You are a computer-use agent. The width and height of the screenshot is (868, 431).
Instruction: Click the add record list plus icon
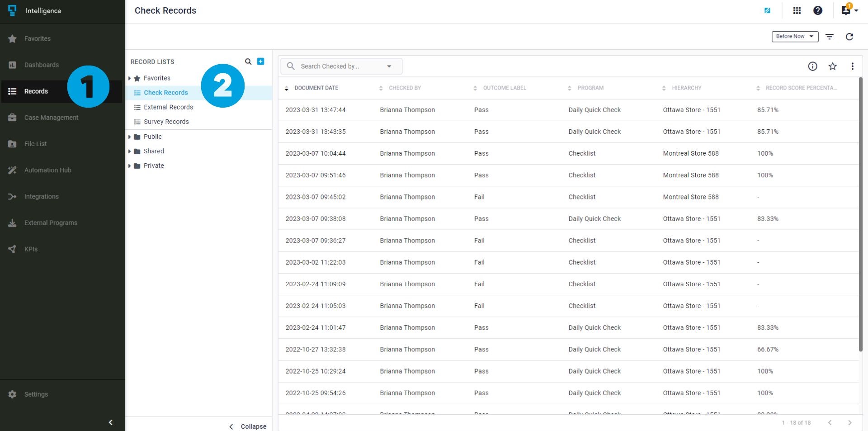(x=260, y=62)
